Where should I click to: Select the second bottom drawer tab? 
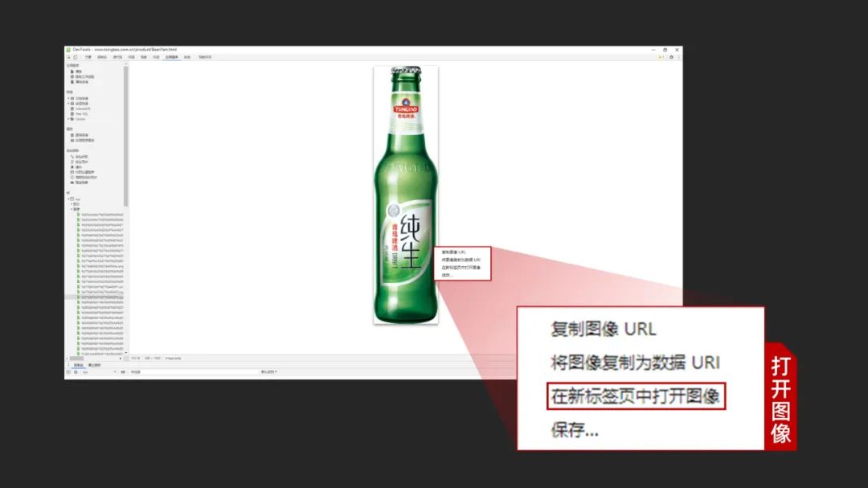click(95, 365)
